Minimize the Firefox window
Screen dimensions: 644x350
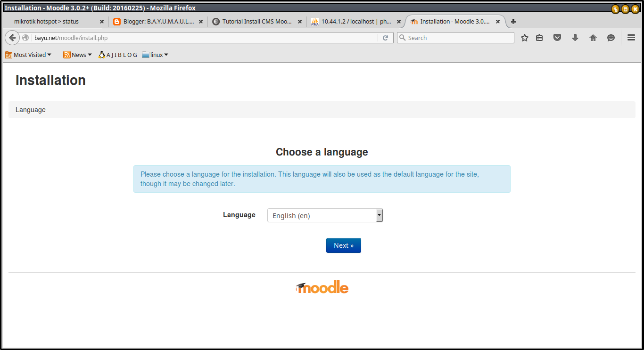pos(615,9)
